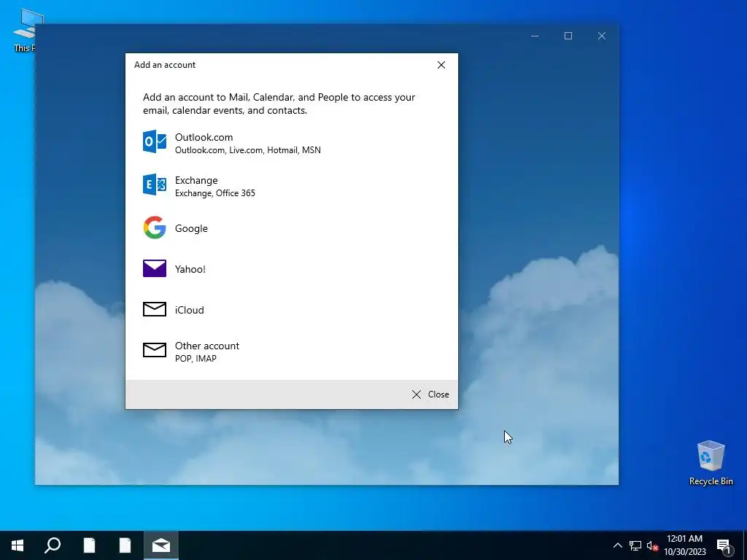Select the iCloud envelope icon

(155, 309)
